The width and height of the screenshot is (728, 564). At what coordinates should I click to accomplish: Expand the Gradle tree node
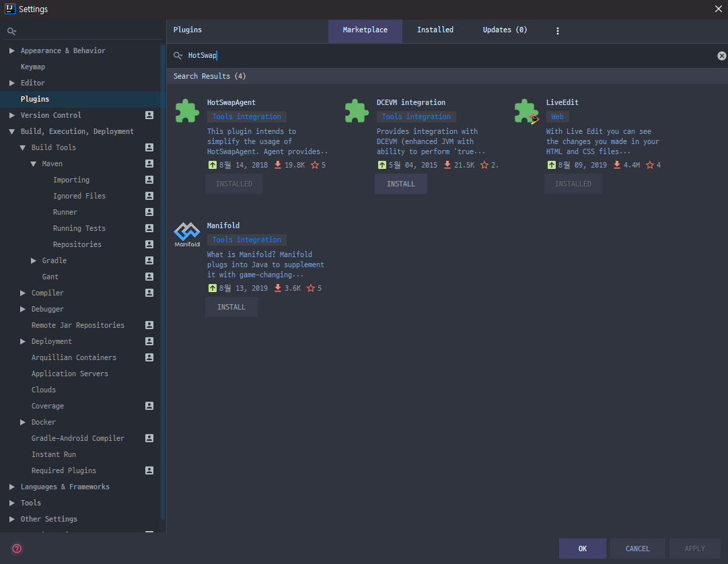(x=34, y=260)
